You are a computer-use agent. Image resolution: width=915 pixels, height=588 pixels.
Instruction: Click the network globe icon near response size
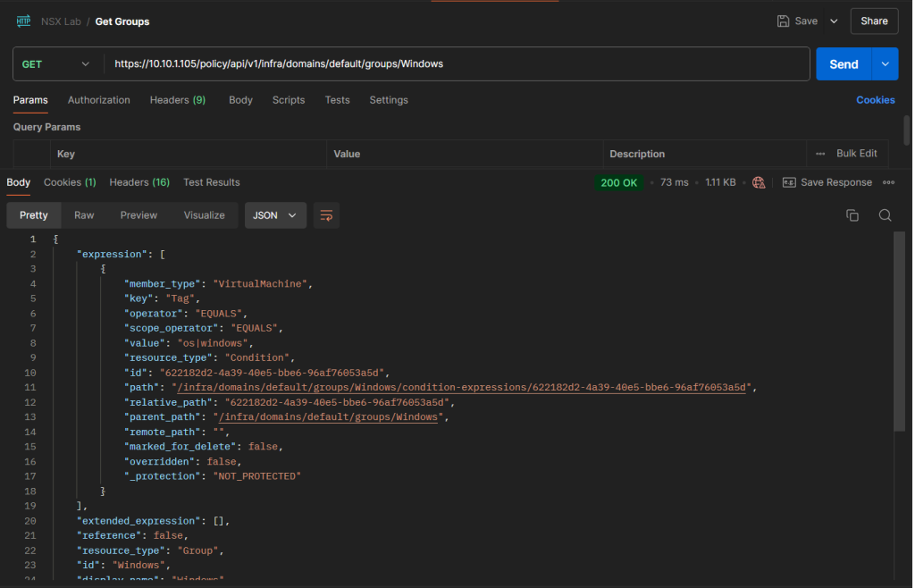pos(759,182)
